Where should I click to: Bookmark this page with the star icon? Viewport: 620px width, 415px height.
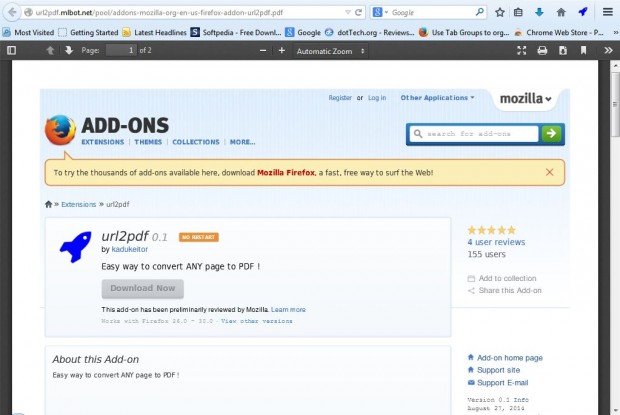[x=500, y=12]
